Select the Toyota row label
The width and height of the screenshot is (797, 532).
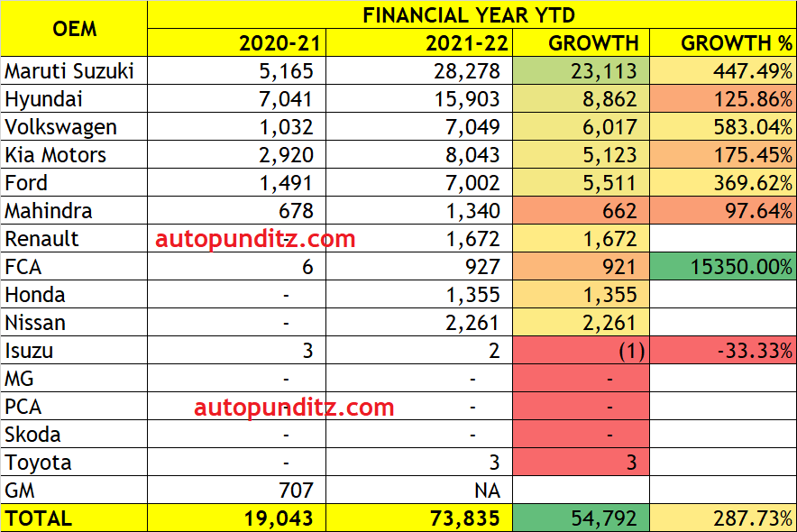pos(74,462)
